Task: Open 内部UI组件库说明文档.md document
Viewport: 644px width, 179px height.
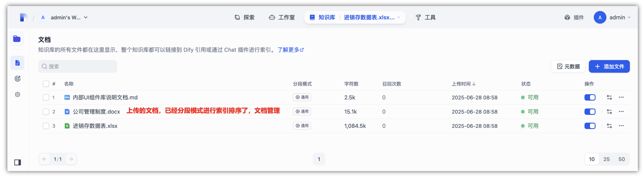Action: tap(105, 98)
